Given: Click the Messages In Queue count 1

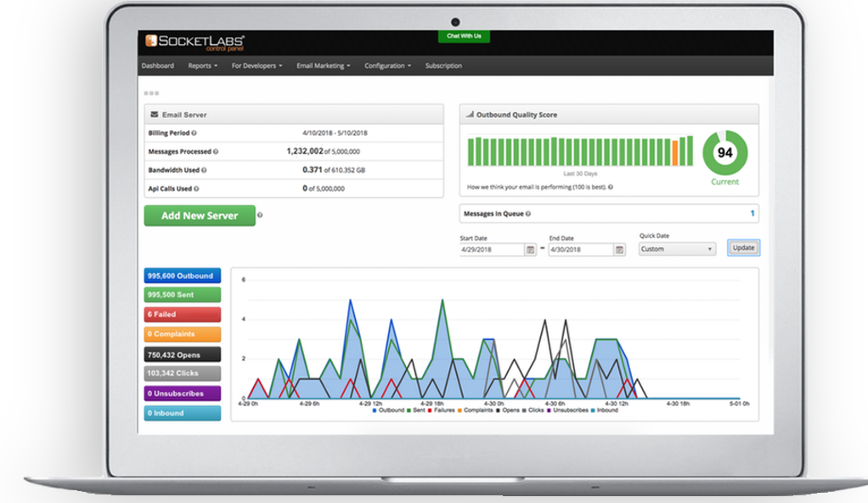Looking at the screenshot, I should (x=752, y=213).
